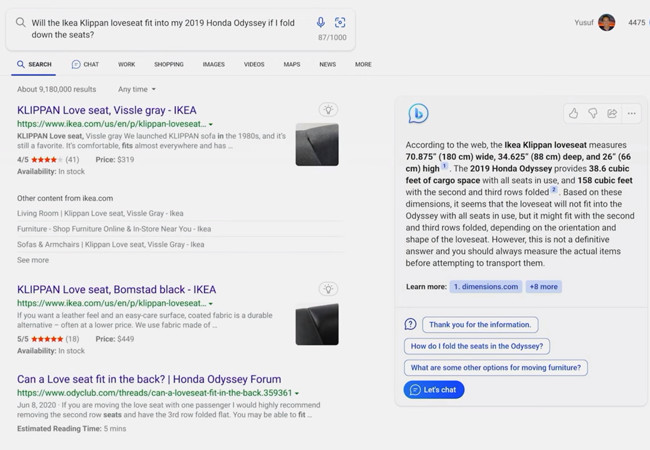Click 'About 9,180,000 results' text
Viewport: 650px width, 450px height.
pyautogui.click(x=56, y=89)
